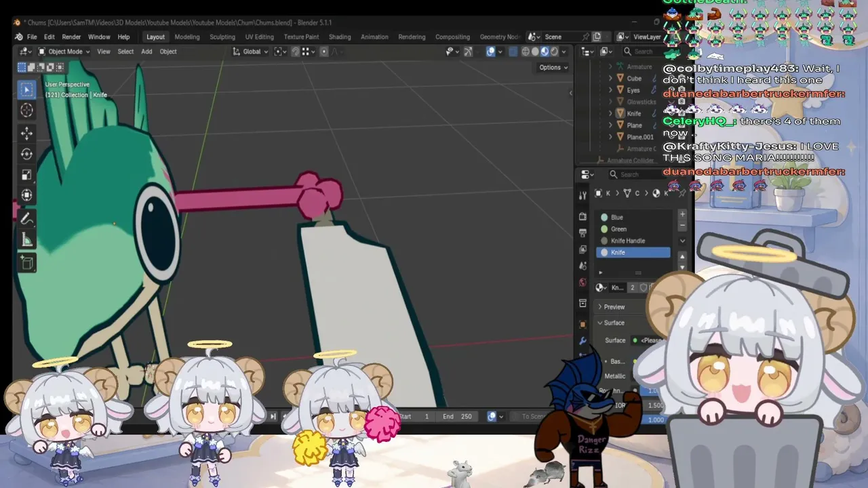Open the viewport Object menu
Screen dimensions: 868x488
(x=168, y=52)
